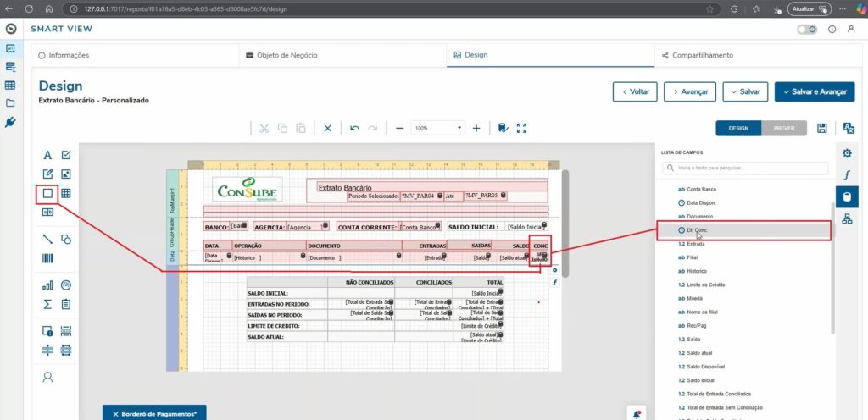Paste element from clipboard

click(301, 128)
